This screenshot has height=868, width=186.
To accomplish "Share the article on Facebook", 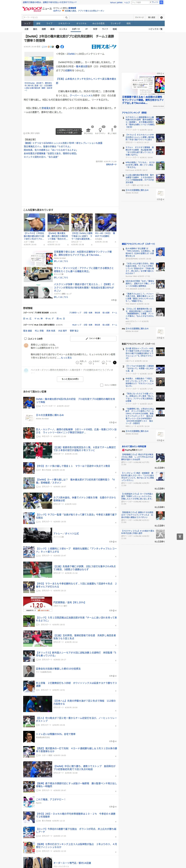I will coord(62,47).
